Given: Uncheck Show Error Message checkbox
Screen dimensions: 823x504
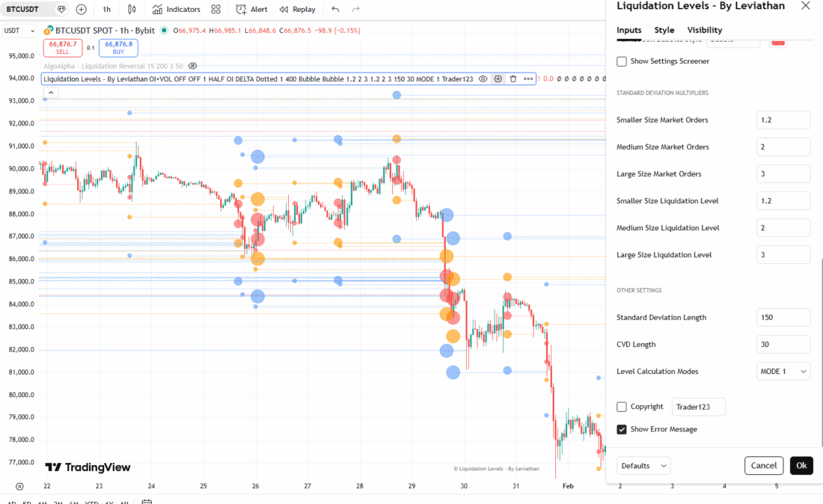Looking at the screenshot, I should pos(622,429).
